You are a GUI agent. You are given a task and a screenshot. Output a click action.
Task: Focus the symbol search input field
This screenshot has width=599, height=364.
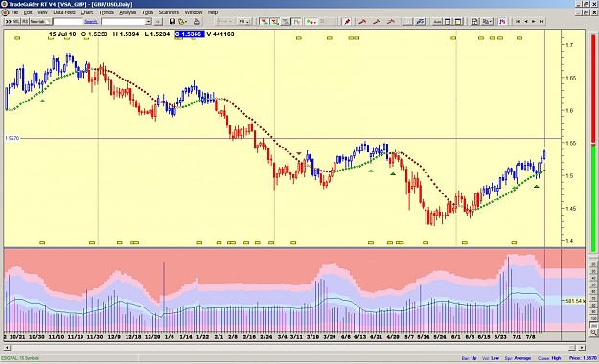[x=68, y=22]
